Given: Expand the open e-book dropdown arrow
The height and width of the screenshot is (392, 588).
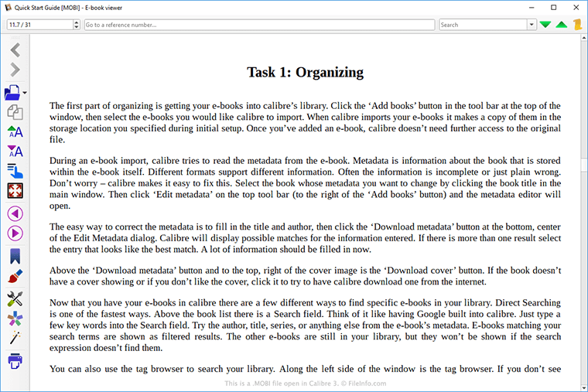Looking at the screenshot, I should [26, 94].
